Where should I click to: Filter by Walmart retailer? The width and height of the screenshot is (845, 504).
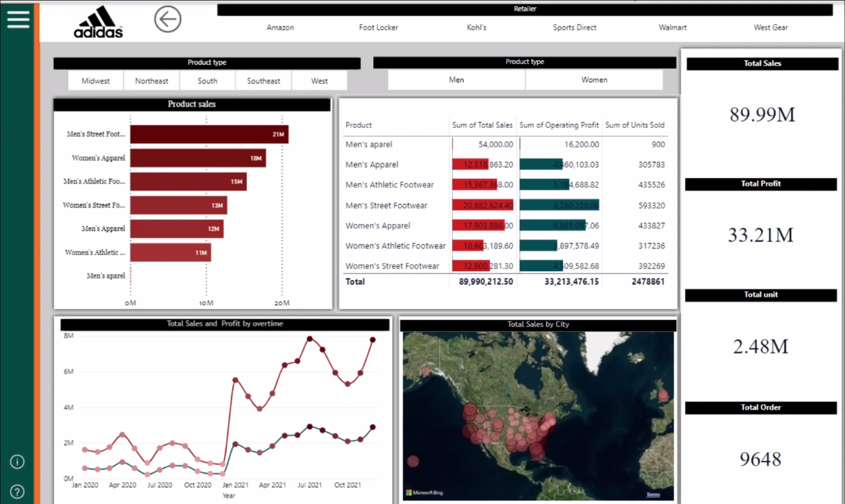pos(672,28)
